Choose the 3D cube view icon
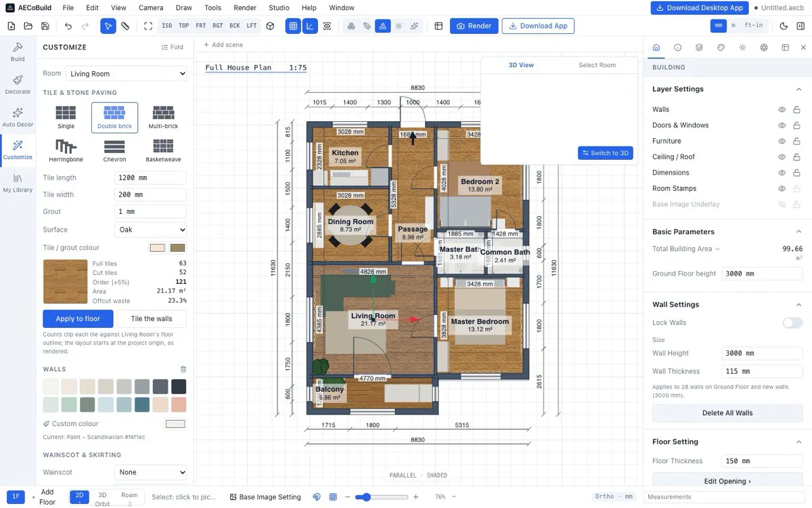Screen dimensions: 812x508 coord(270,26)
